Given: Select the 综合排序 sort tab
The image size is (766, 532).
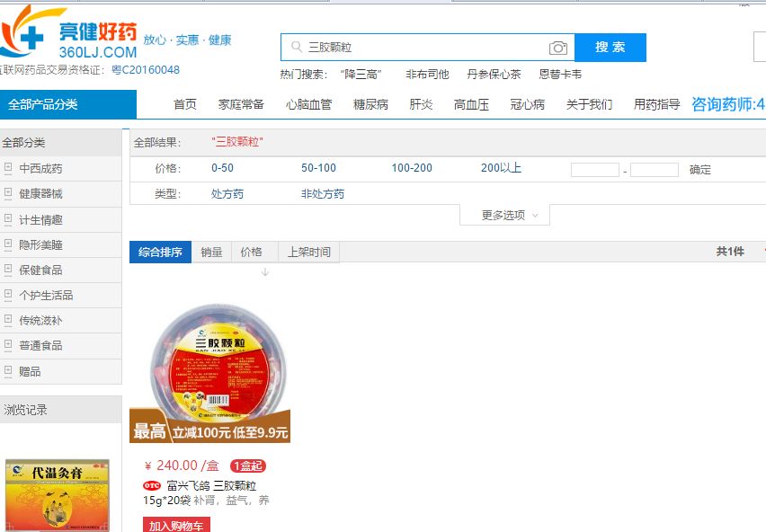Looking at the screenshot, I should point(160,253).
